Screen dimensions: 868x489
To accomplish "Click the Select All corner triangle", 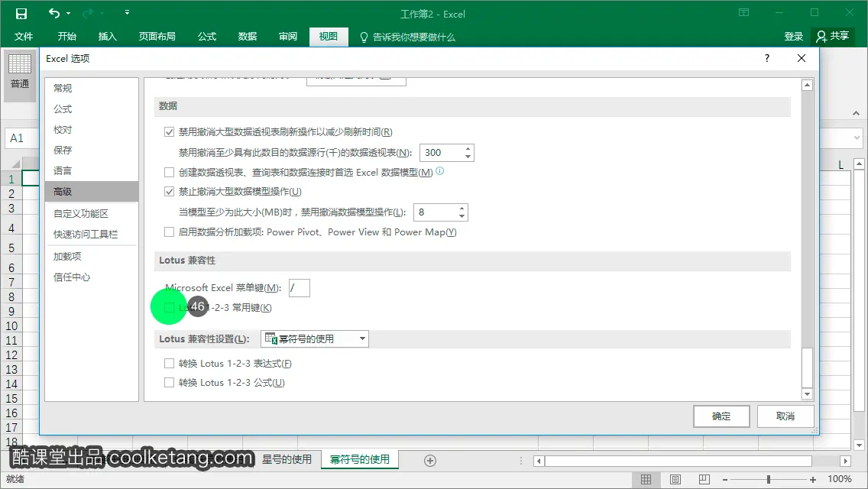I will point(15,164).
